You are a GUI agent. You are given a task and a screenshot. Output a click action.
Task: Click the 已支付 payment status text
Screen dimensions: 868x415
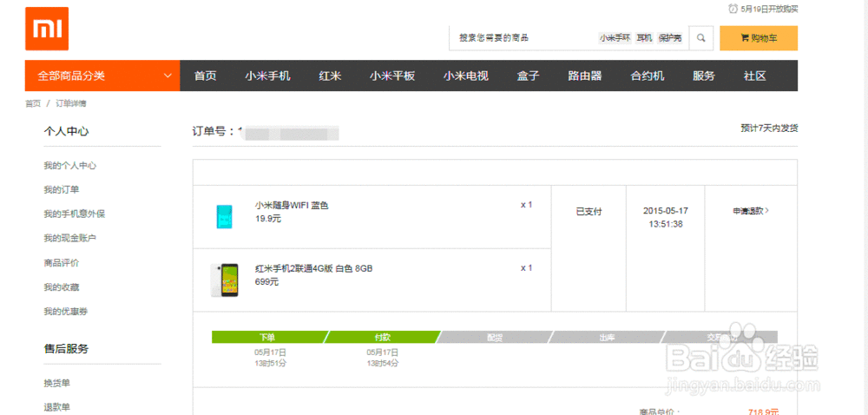click(x=589, y=211)
